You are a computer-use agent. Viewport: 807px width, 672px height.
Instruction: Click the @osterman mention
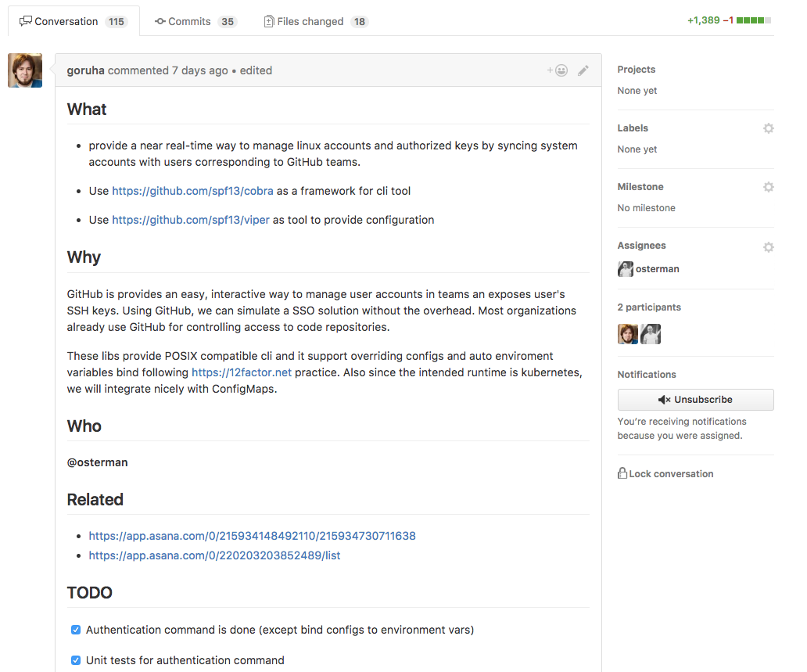click(x=97, y=462)
